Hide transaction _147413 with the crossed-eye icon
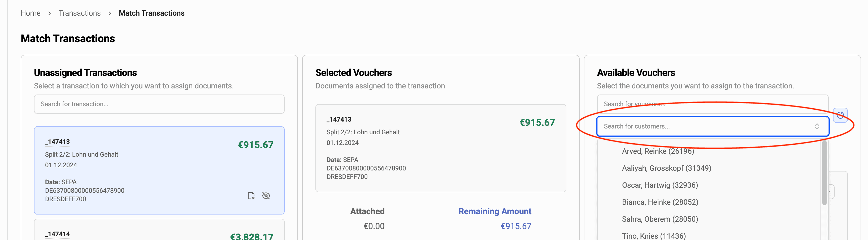The height and width of the screenshot is (240, 868). pyautogui.click(x=266, y=196)
